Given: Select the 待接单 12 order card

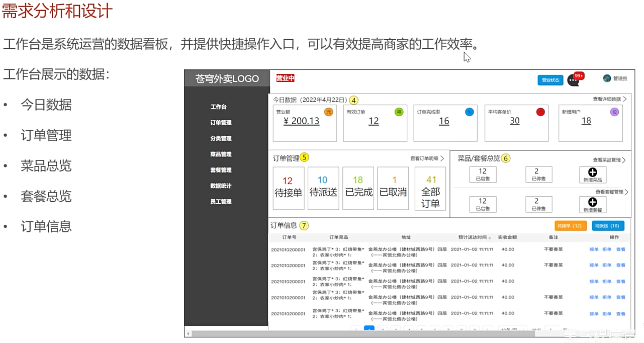Looking at the screenshot, I should tap(289, 188).
